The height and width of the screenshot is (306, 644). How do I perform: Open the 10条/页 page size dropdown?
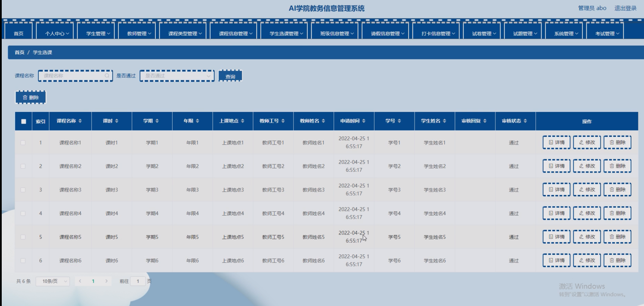coord(53,281)
